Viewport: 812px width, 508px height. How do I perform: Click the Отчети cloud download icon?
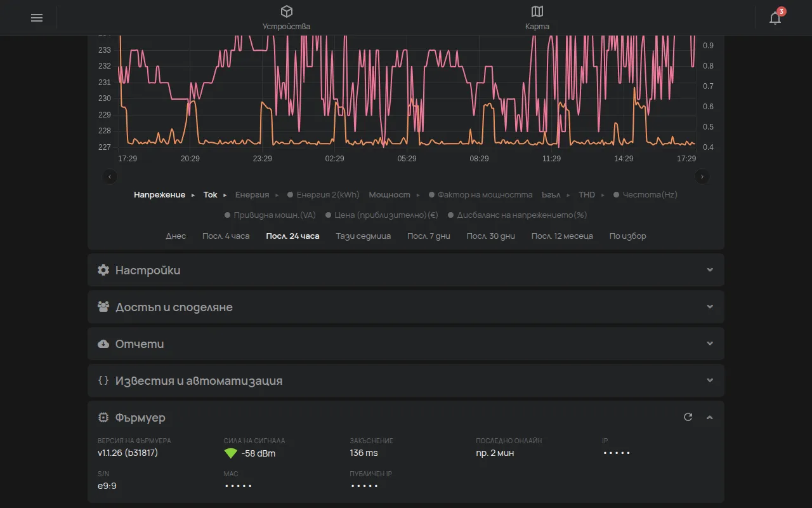[x=103, y=344]
